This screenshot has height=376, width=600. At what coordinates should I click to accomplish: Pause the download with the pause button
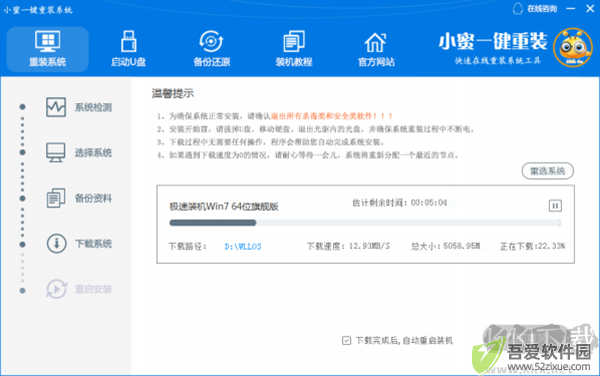coord(555,206)
